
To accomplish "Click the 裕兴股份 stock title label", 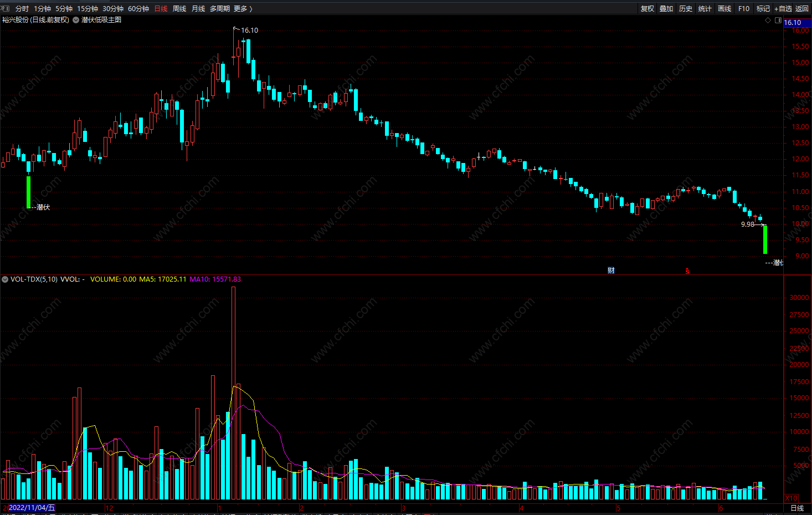I will pos(35,20).
